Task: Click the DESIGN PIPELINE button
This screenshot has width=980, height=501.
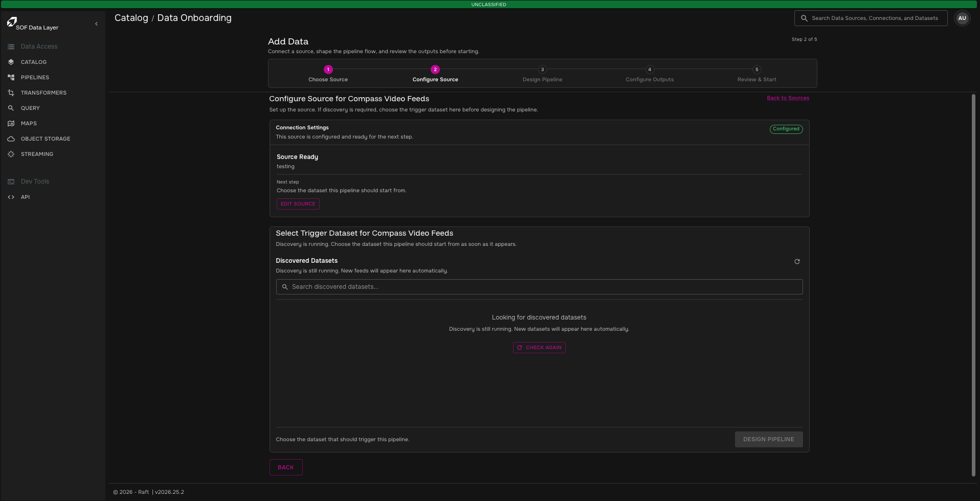Action: click(x=768, y=439)
